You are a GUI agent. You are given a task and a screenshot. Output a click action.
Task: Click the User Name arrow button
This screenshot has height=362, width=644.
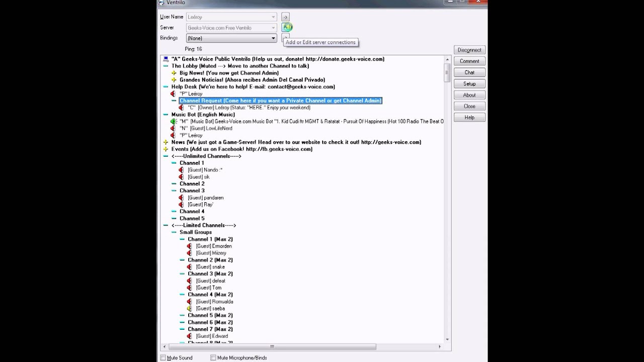tap(285, 17)
